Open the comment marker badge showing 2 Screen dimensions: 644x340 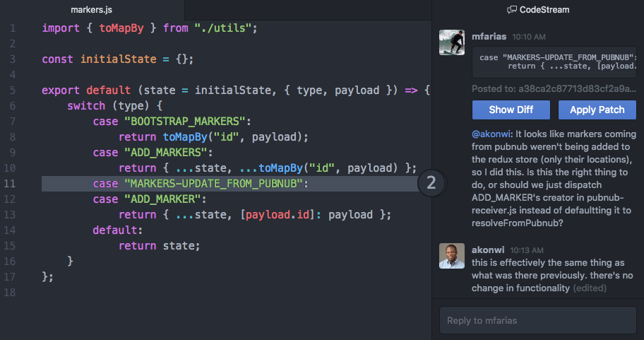[x=431, y=184]
